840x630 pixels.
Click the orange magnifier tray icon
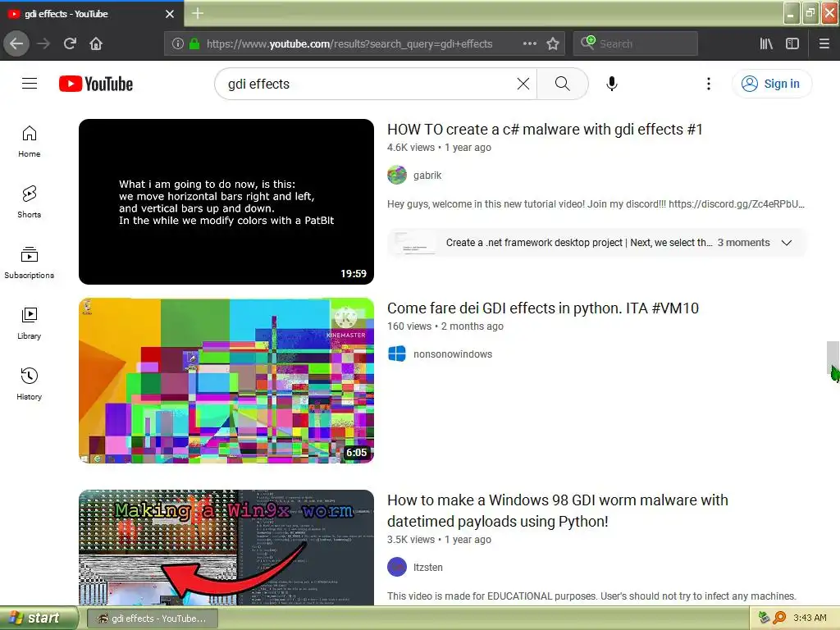pyautogui.click(x=779, y=619)
